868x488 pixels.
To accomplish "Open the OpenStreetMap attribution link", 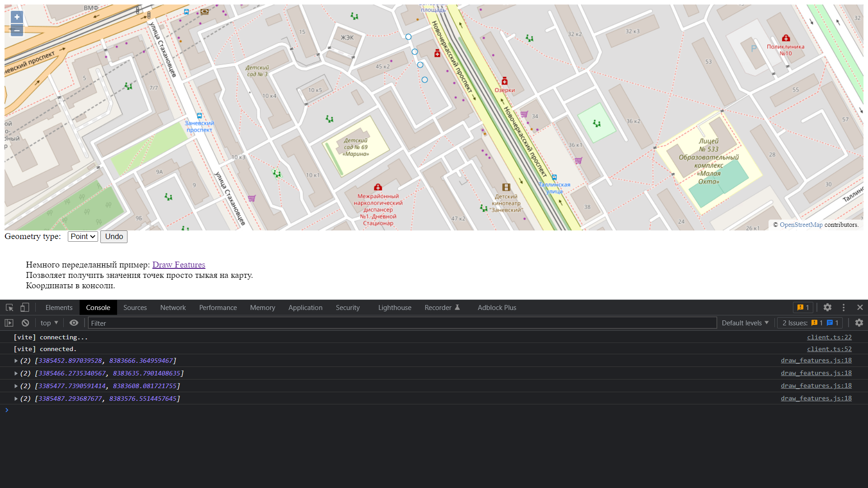I will pos(801,225).
